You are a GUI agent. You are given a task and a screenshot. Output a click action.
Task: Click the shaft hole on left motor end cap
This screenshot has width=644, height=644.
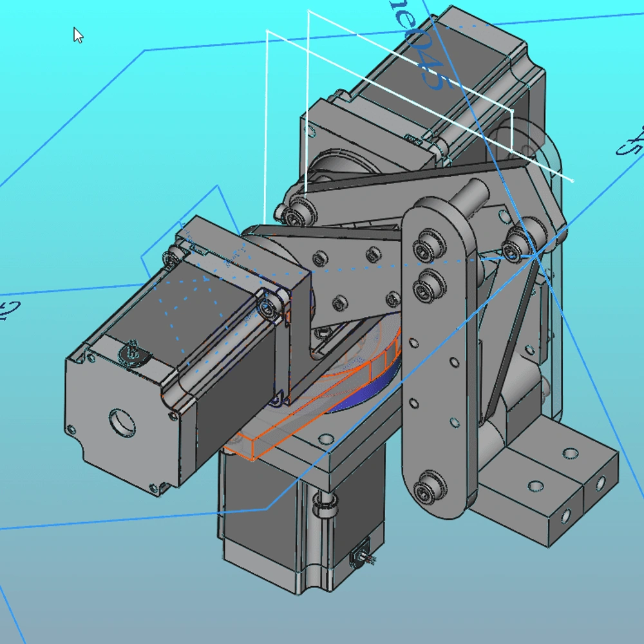pyautogui.click(x=121, y=424)
